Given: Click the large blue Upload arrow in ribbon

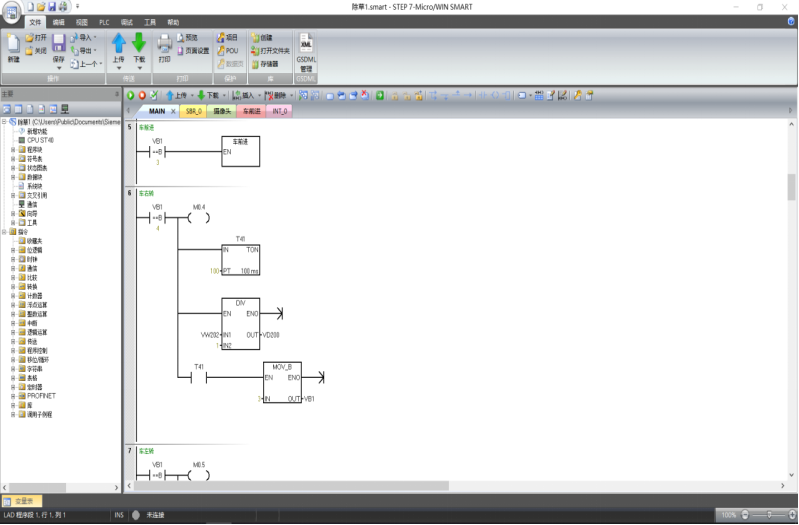Looking at the screenshot, I should 119,44.
